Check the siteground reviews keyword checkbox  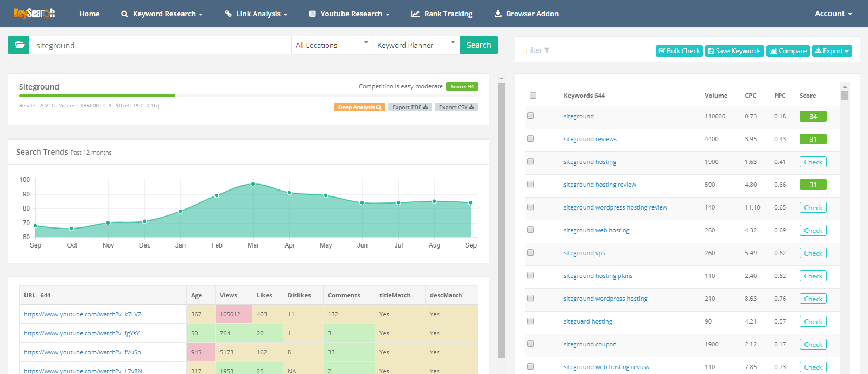coord(530,139)
